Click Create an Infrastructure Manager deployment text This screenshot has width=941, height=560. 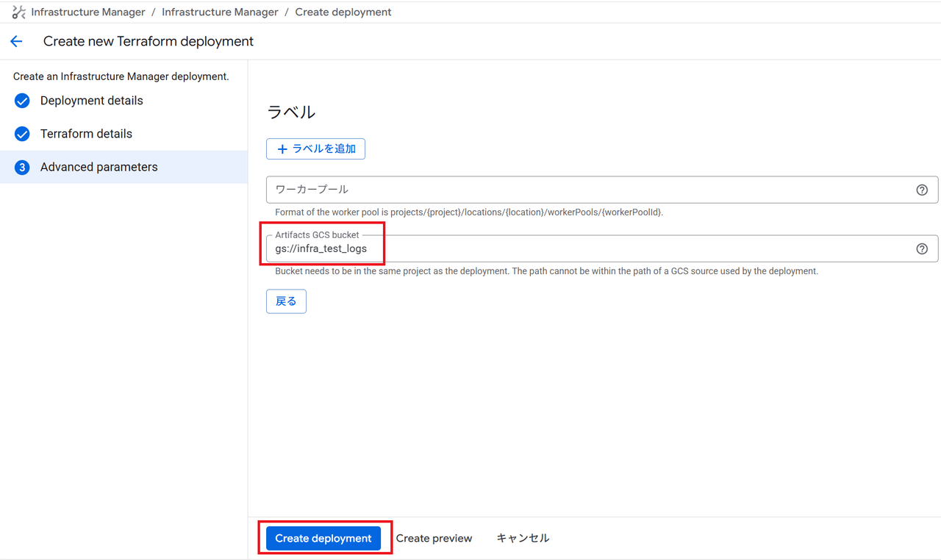[121, 76]
